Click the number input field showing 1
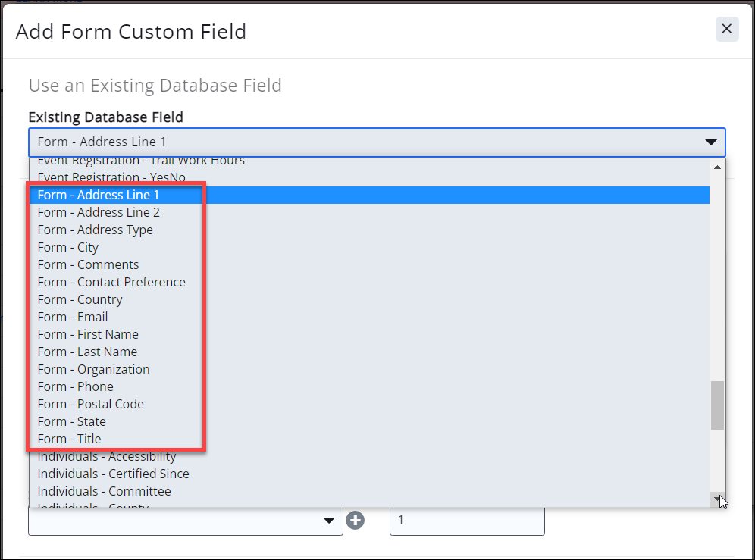Image resolution: width=755 pixels, height=560 pixels. point(467,521)
